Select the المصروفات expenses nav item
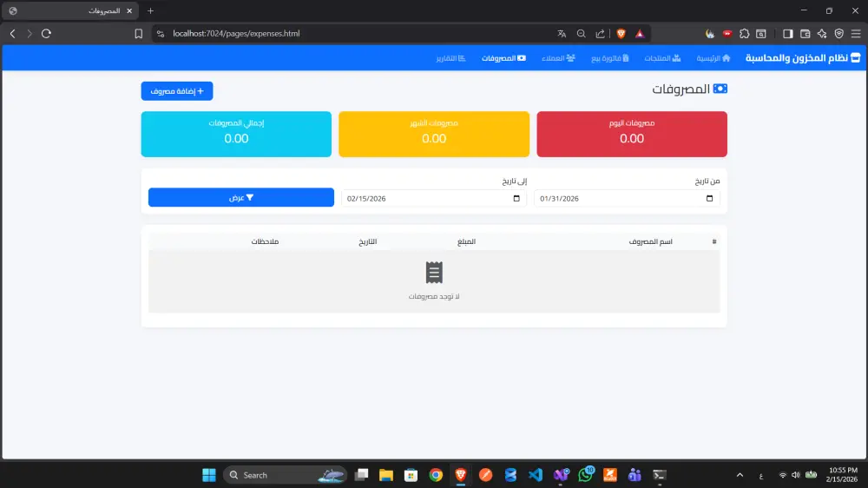868x488 pixels. (503, 58)
